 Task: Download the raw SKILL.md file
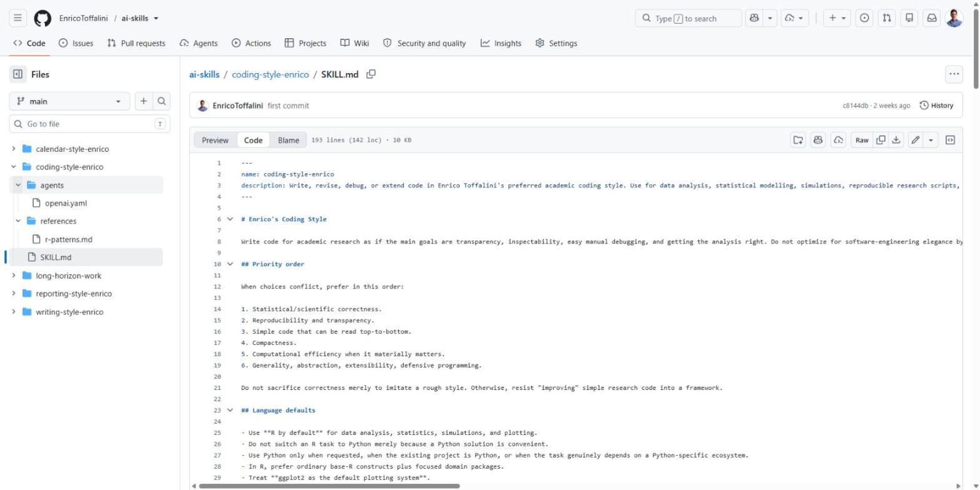tap(896, 140)
